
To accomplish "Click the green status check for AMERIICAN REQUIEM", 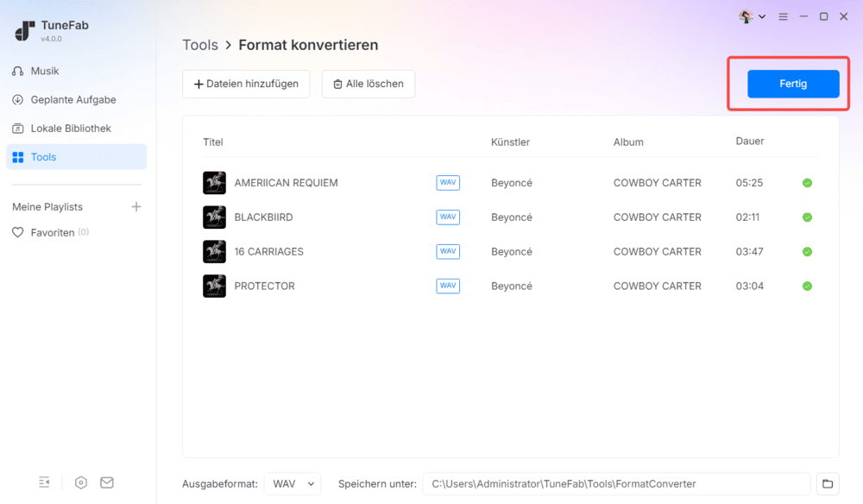I will tap(807, 183).
